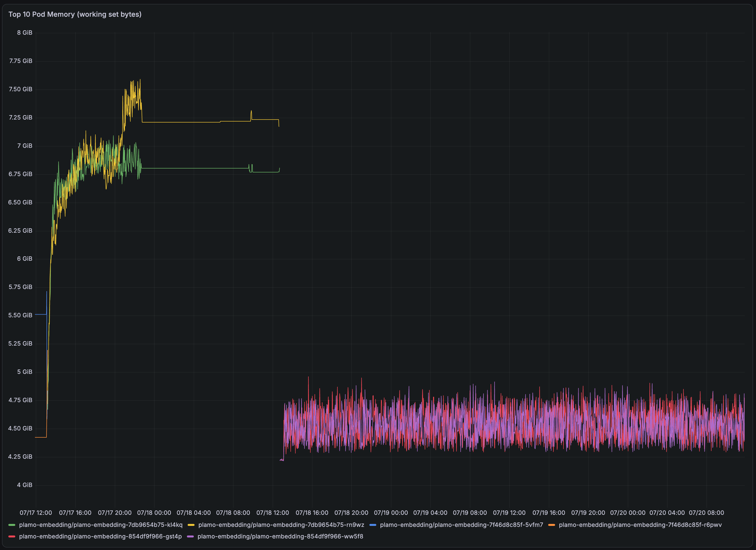Toggle the plamo-embedding-7f46d8c85f-5vfm7 legend series
756x550 pixels.
(x=461, y=525)
